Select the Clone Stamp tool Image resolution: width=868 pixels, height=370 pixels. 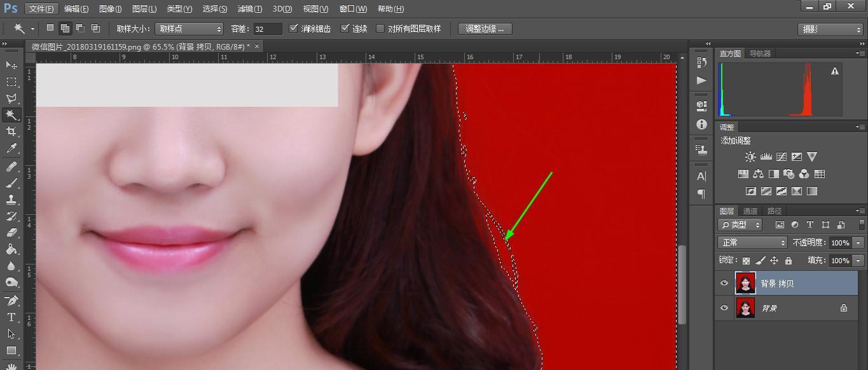tap(11, 200)
